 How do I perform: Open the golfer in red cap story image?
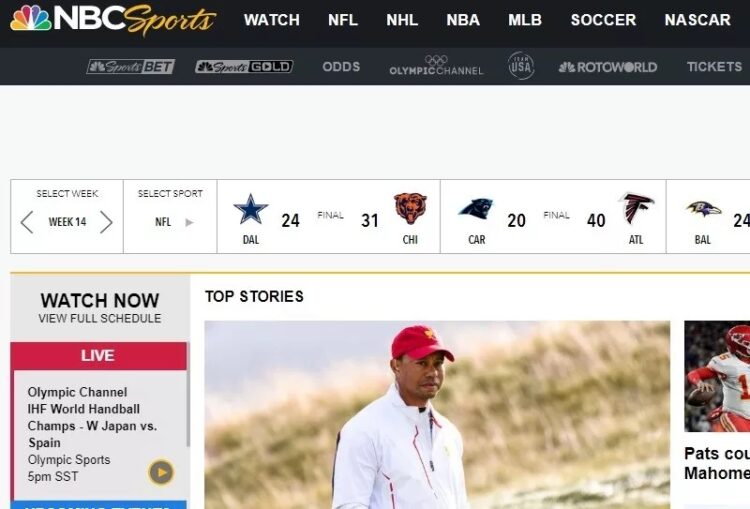[x=437, y=415]
